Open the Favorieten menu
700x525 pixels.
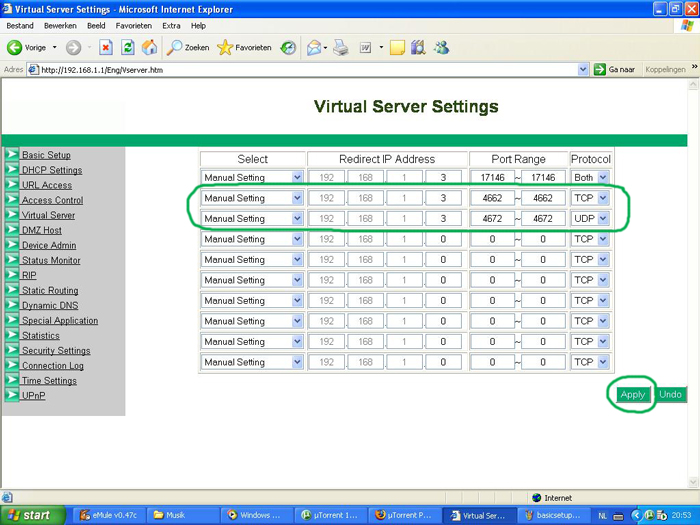click(x=133, y=26)
